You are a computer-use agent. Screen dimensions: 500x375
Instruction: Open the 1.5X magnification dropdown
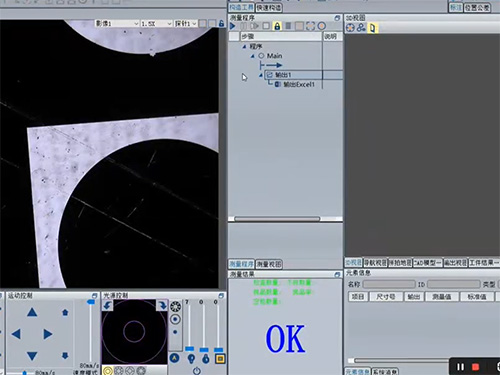point(156,24)
